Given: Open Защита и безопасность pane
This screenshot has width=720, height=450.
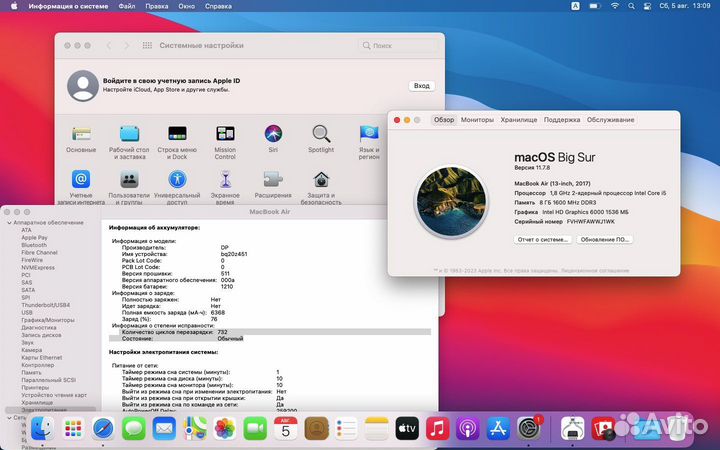Looking at the screenshot, I should click(x=321, y=187).
